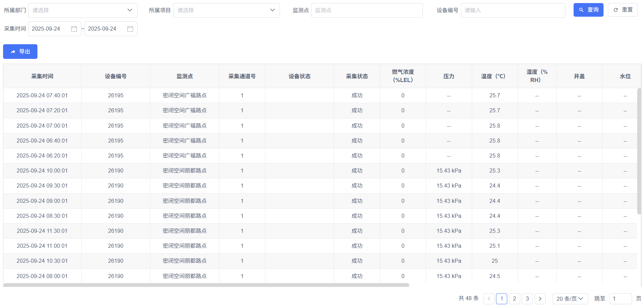
Task: Click the next page arrow in pagination
Action: point(540,298)
